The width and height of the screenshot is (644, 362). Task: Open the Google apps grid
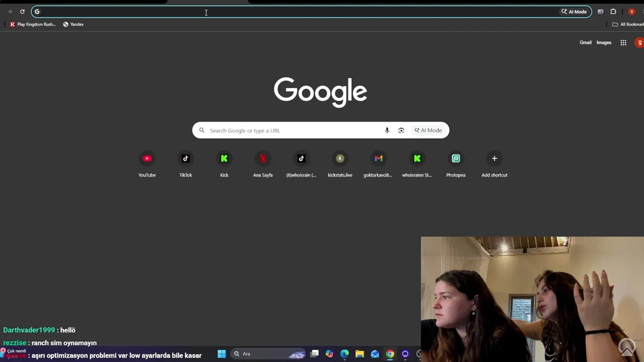[623, 43]
